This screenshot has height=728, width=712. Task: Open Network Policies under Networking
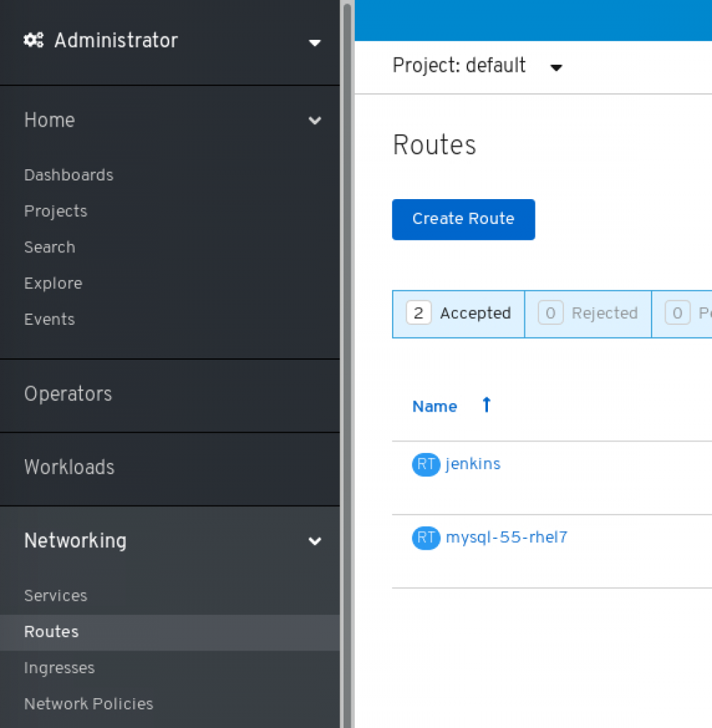tap(89, 704)
